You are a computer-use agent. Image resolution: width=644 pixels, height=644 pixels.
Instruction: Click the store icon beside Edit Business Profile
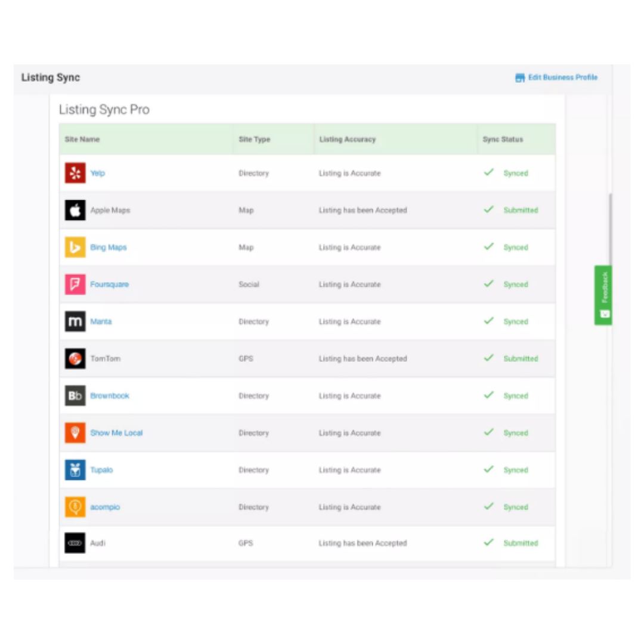pos(520,78)
